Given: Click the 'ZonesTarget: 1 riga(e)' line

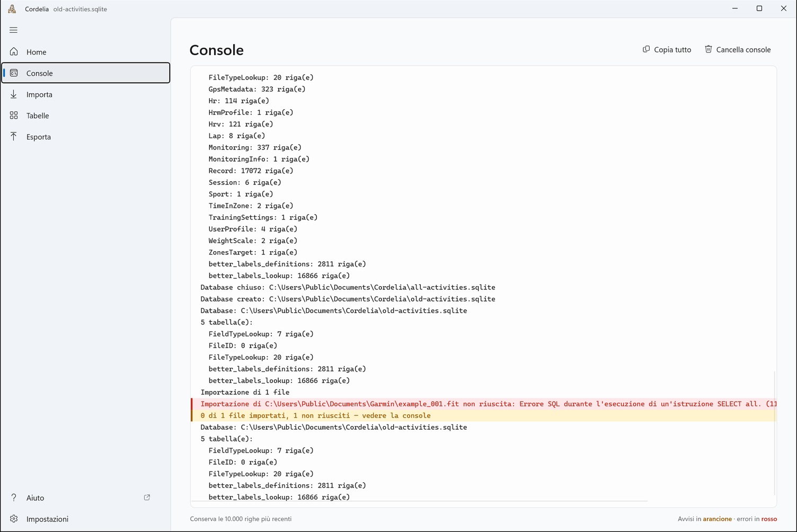Looking at the screenshot, I should pyautogui.click(x=253, y=252).
